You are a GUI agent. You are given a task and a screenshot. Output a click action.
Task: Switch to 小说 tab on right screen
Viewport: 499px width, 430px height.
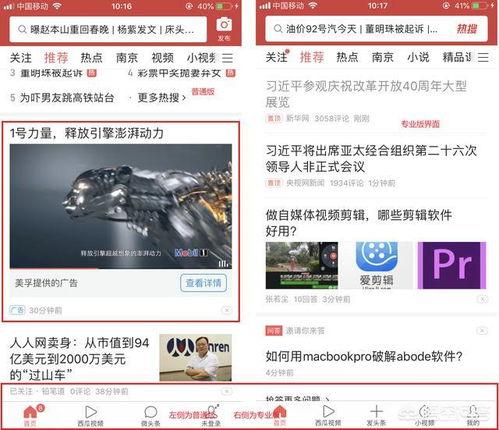pos(418,57)
